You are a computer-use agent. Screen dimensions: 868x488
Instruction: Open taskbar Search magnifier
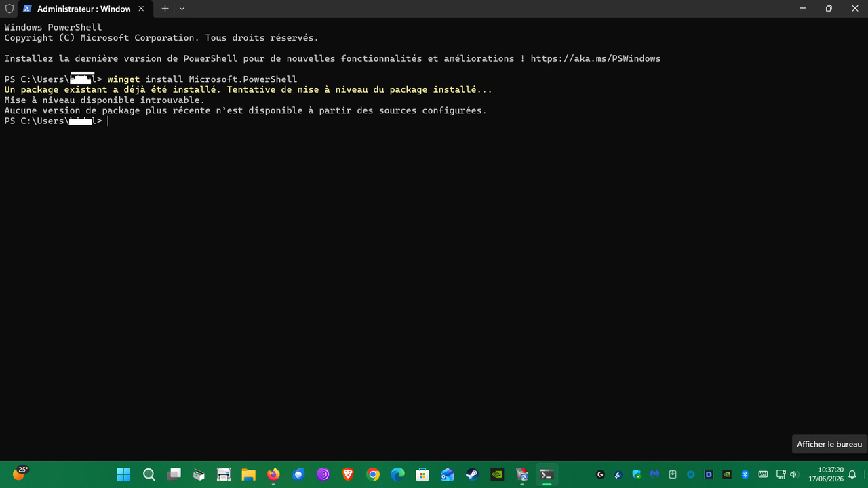(149, 474)
